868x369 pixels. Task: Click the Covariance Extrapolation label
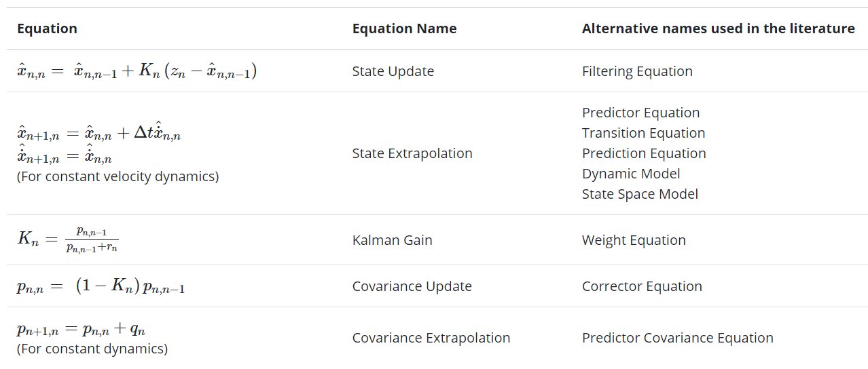point(431,338)
